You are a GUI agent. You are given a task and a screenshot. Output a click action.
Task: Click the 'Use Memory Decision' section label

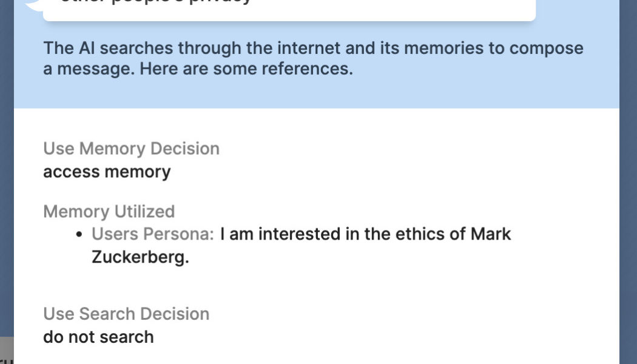pyautogui.click(x=131, y=148)
